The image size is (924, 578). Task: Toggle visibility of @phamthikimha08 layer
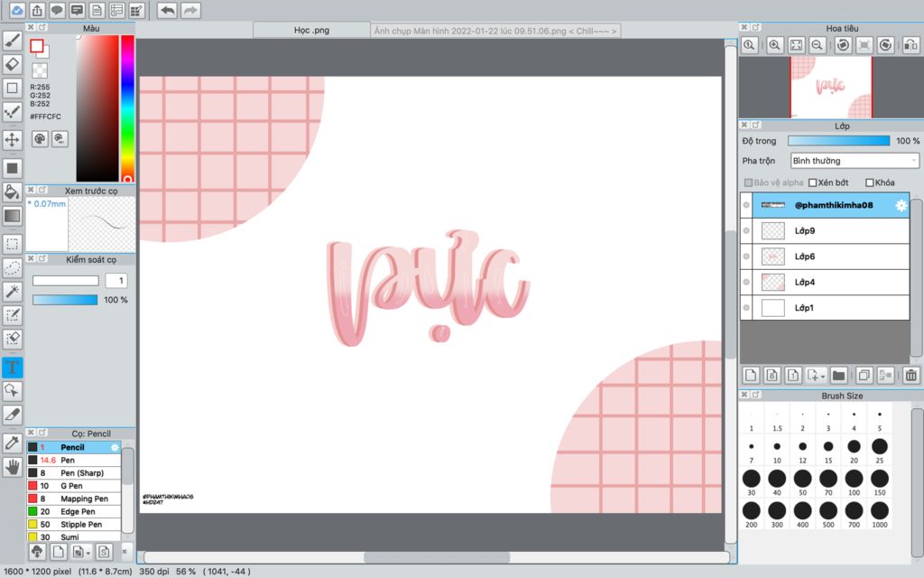(x=746, y=205)
